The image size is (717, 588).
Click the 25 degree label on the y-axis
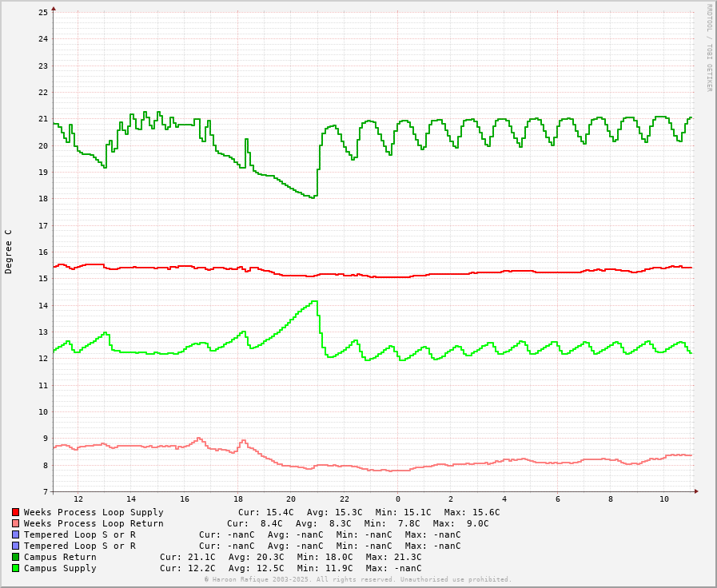point(44,13)
